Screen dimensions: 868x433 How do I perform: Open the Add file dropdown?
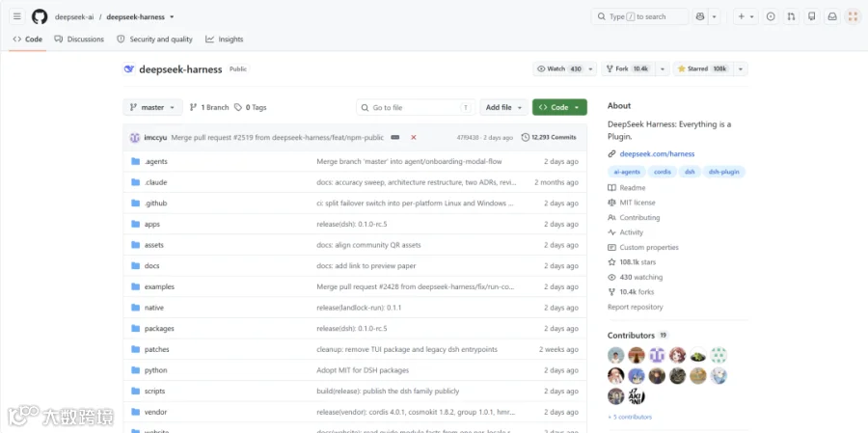point(503,107)
